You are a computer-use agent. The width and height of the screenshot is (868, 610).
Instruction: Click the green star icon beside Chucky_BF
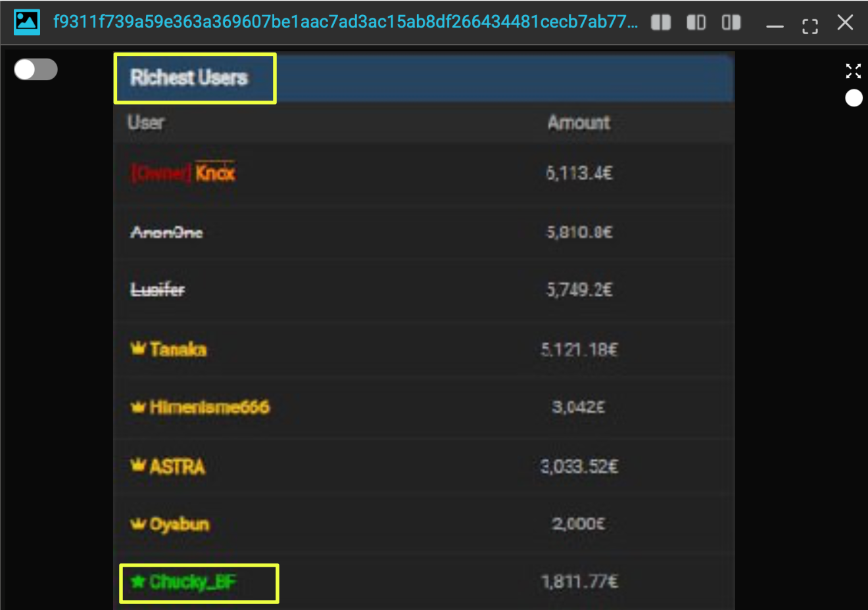point(137,582)
